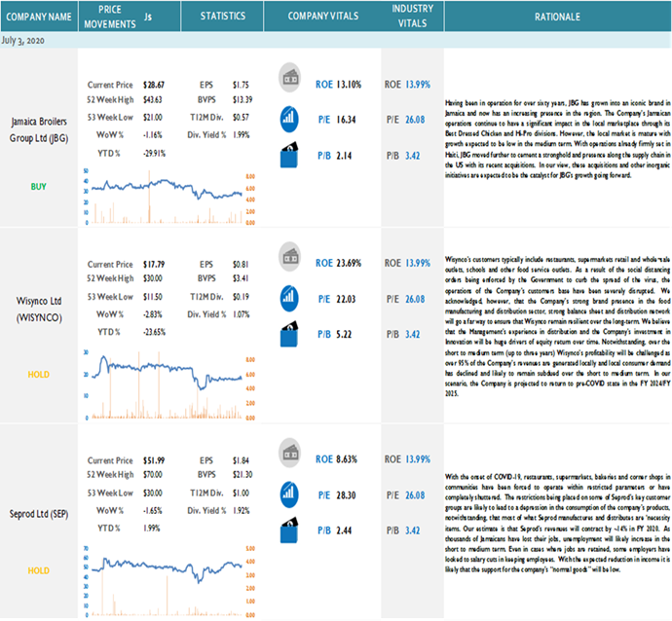Click the HOLD recommendation for Seprod
Screen dimensions: 672x621
(39, 570)
